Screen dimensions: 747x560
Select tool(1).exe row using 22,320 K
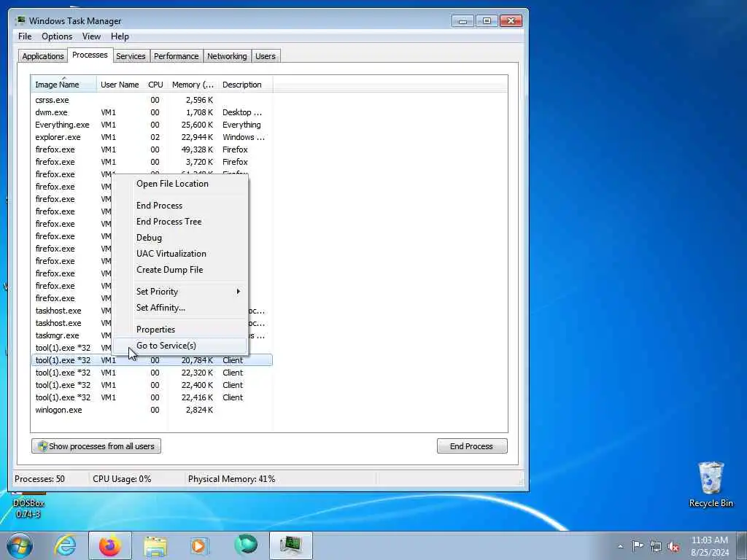click(x=152, y=373)
